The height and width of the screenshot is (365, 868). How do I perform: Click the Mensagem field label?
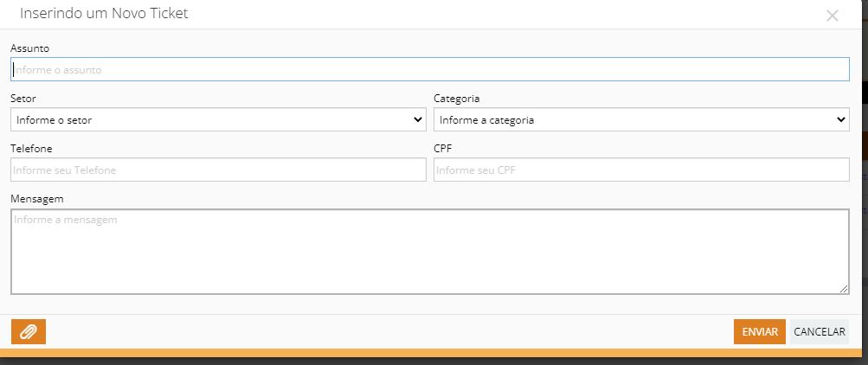click(37, 199)
